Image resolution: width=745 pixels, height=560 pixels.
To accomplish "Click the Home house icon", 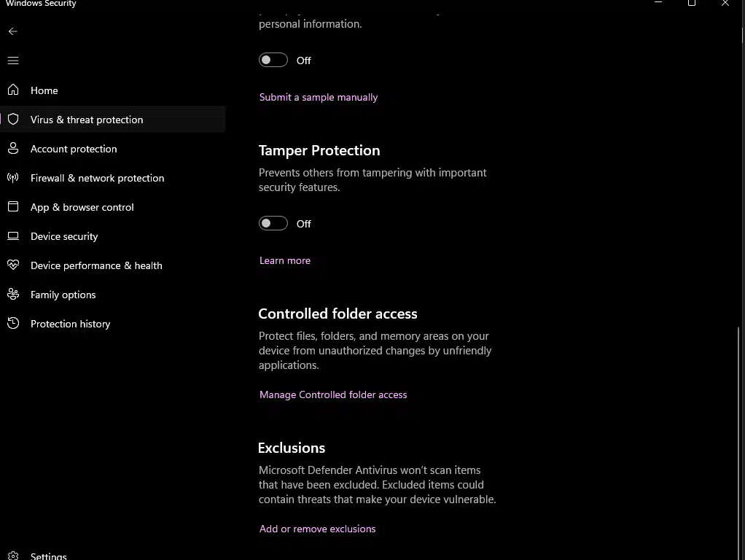I will click(13, 90).
